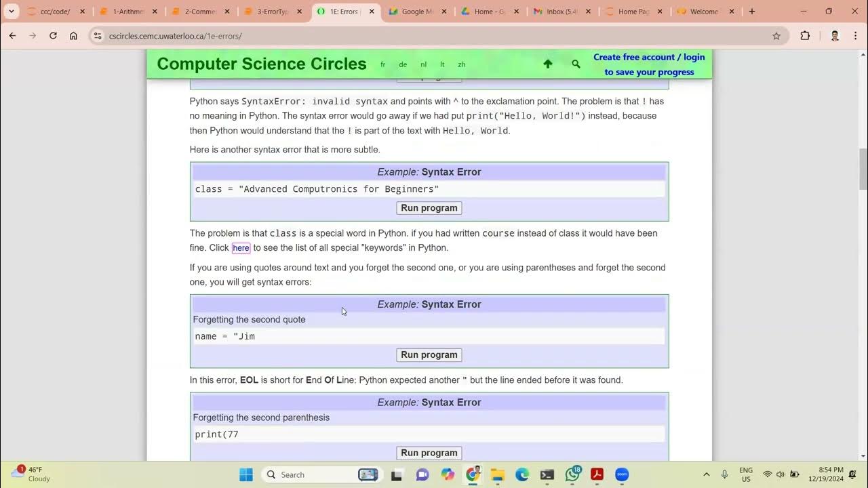Switch to the Gmail Inbox tab
This screenshot has height=488, width=868.
[562, 12]
